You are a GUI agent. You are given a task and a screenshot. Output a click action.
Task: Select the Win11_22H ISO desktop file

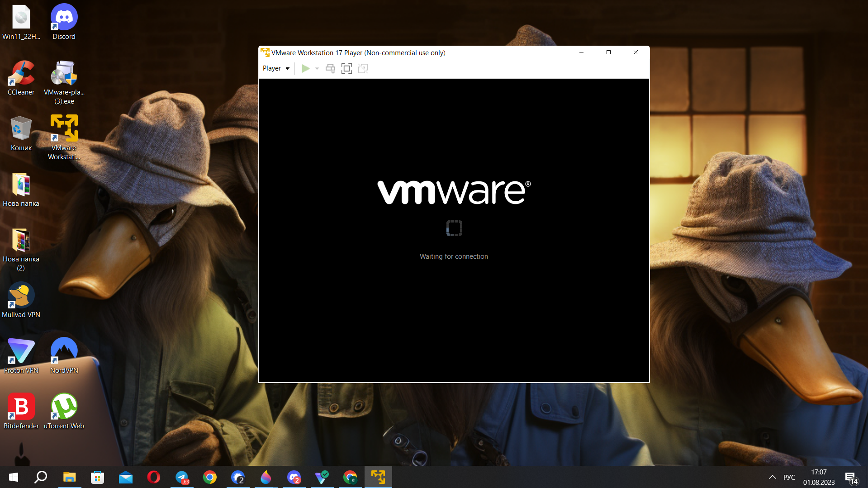coord(21,22)
